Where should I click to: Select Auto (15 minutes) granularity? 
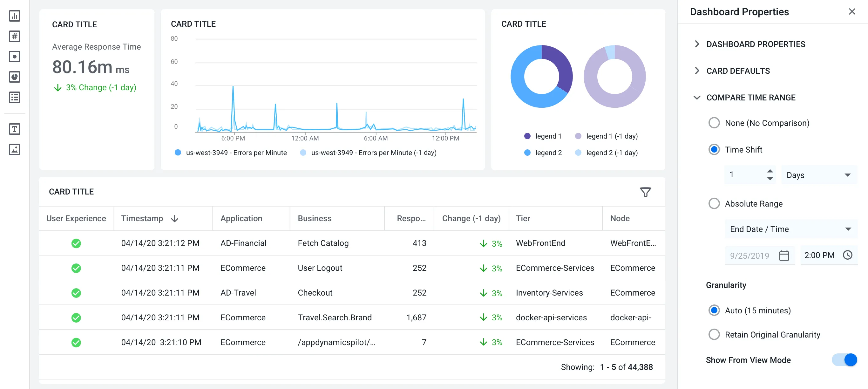tap(714, 310)
